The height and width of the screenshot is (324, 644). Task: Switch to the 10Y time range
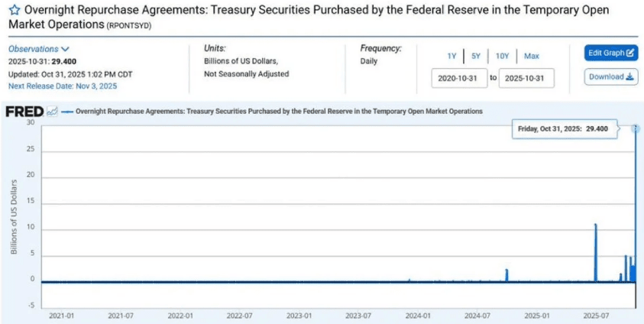tap(502, 56)
